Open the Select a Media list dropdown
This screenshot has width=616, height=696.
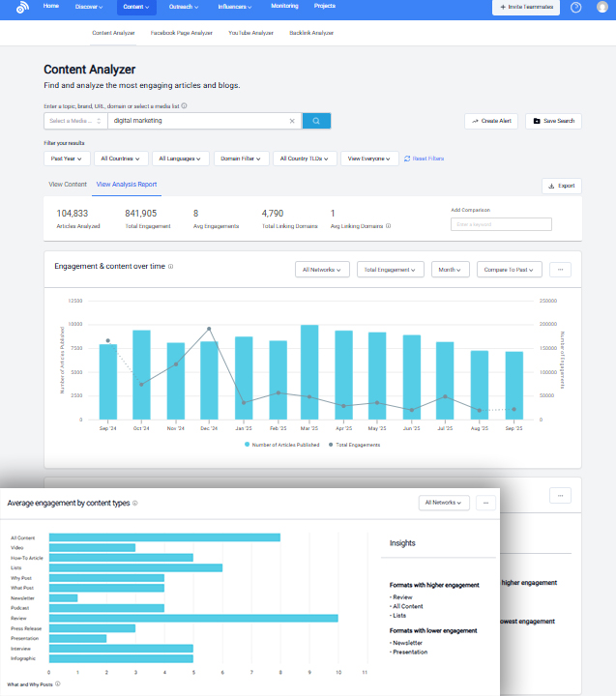coord(73,121)
